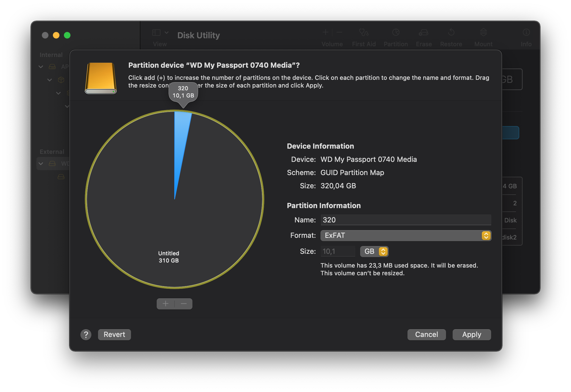Open help with the question mark button
This screenshot has width=571, height=392.
[86, 335]
